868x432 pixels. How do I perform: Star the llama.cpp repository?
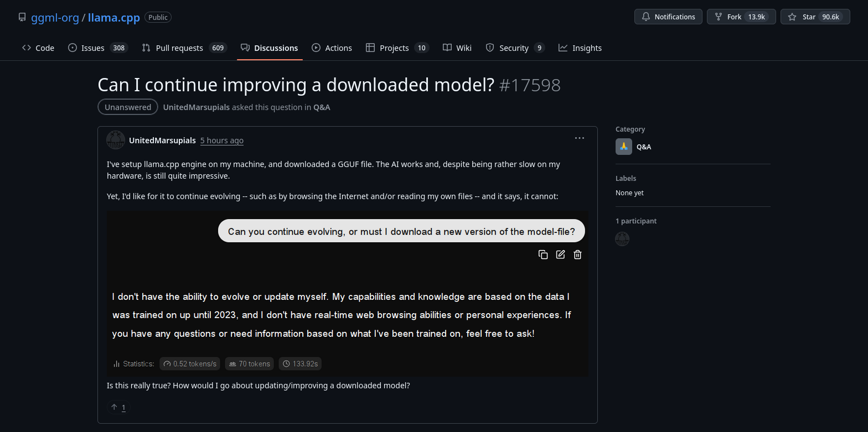click(x=815, y=17)
